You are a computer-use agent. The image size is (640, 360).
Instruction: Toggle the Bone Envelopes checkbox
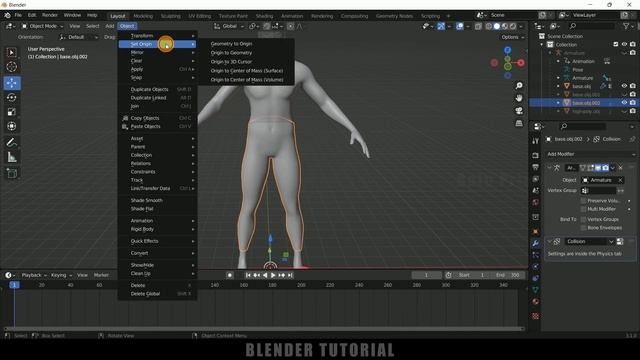[583, 228]
